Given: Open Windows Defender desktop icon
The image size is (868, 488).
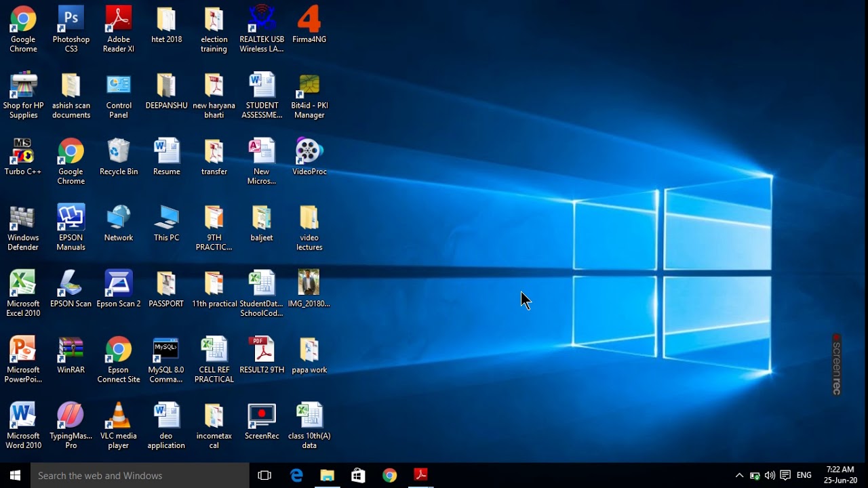Looking at the screenshot, I should (x=23, y=227).
